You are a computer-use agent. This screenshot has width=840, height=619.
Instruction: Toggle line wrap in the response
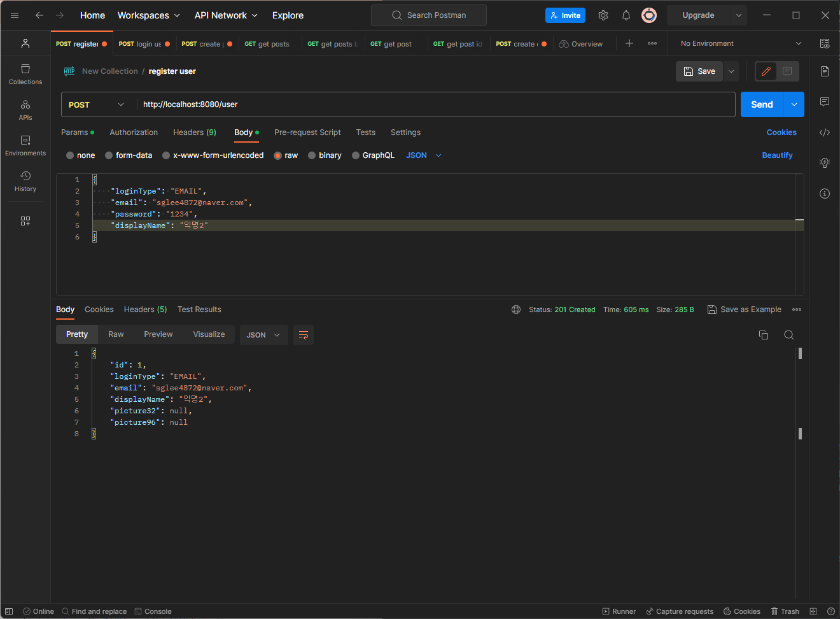pos(304,335)
